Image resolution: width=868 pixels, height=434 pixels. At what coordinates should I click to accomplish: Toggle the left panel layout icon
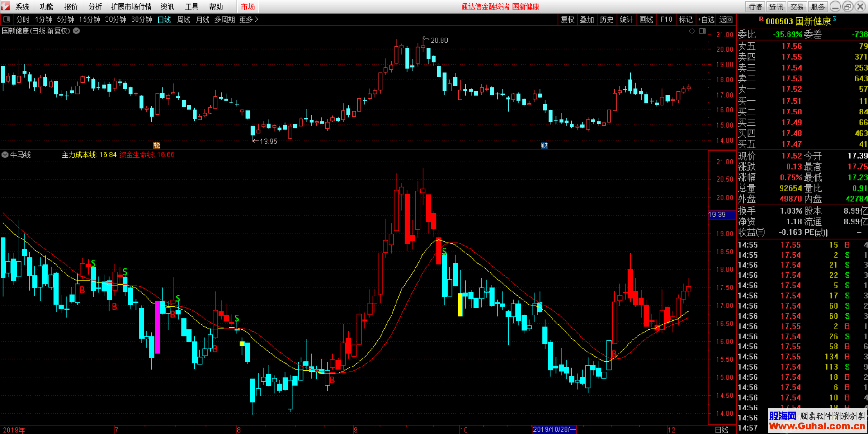pos(6,19)
